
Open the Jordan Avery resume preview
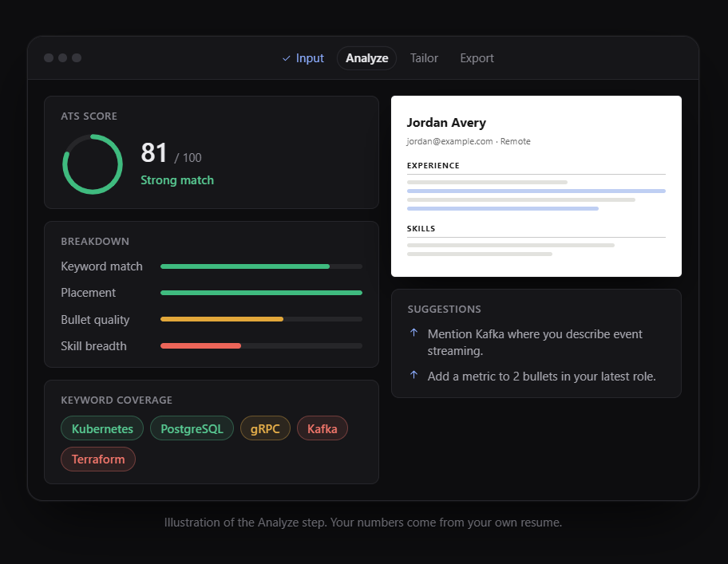point(536,186)
